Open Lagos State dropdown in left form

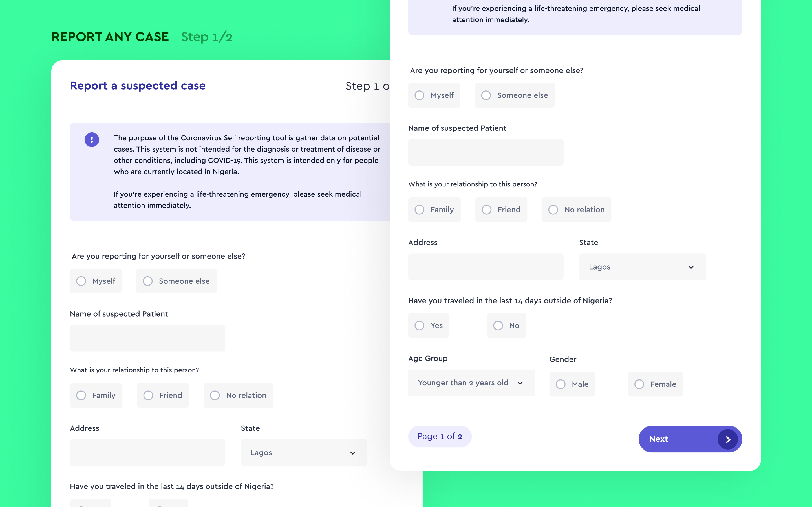click(x=304, y=453)
